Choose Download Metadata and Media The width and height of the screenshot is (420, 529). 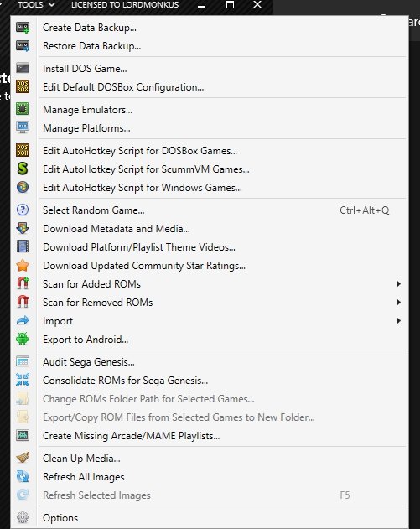(116, 229)
